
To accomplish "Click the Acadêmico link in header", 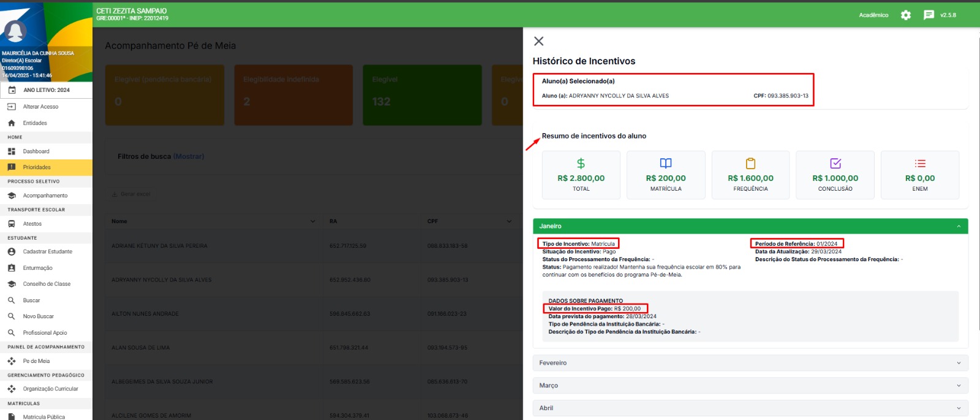I will pyautogui.click(x=873, y=15).
